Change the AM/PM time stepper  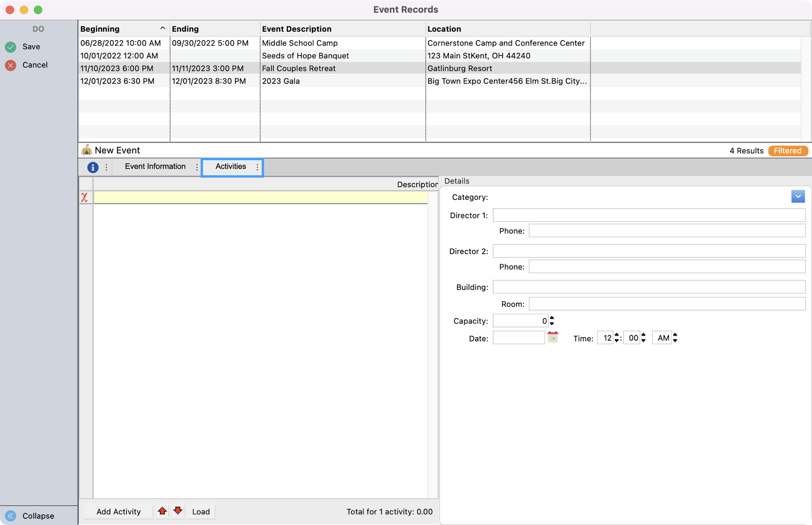click(675, 338)
